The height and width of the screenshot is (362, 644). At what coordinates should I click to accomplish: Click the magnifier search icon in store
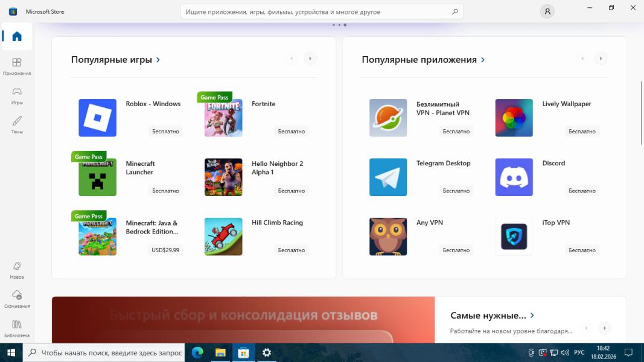coord(455,11)
